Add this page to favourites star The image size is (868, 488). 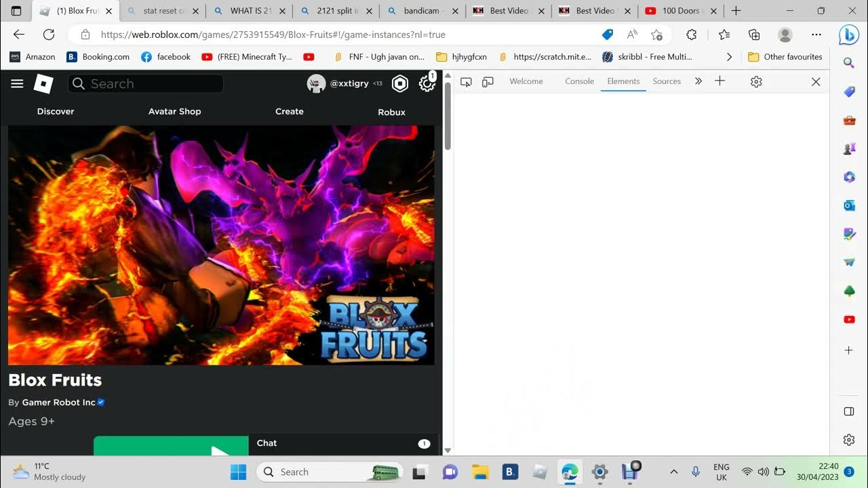(656, 35)
